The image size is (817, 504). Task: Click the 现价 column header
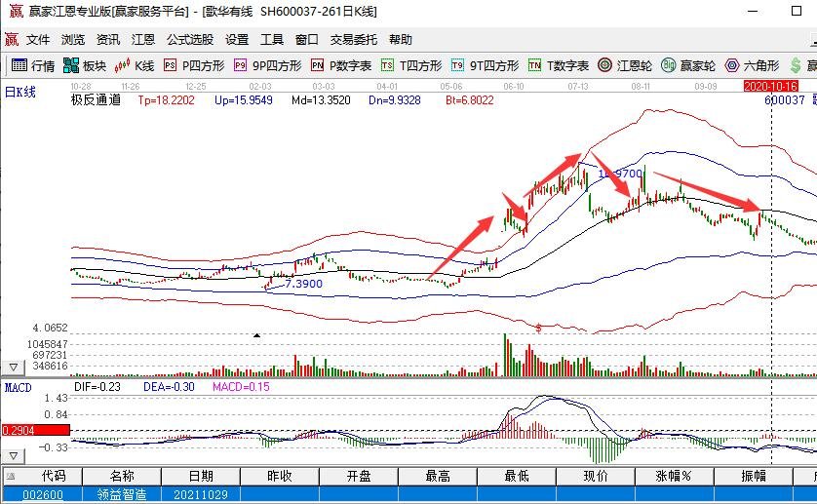[596, 476]
